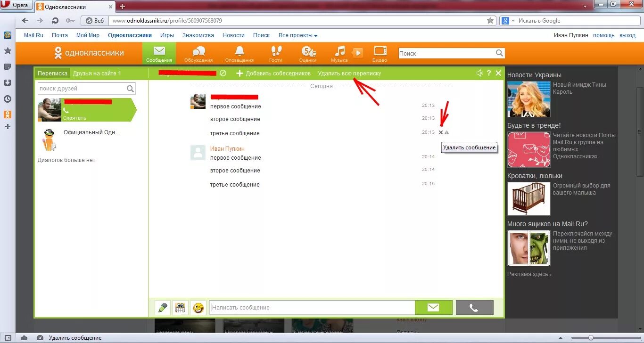Open Видео film icon
This screenshot has height=343, width=644.
click(x=380, y=53)
